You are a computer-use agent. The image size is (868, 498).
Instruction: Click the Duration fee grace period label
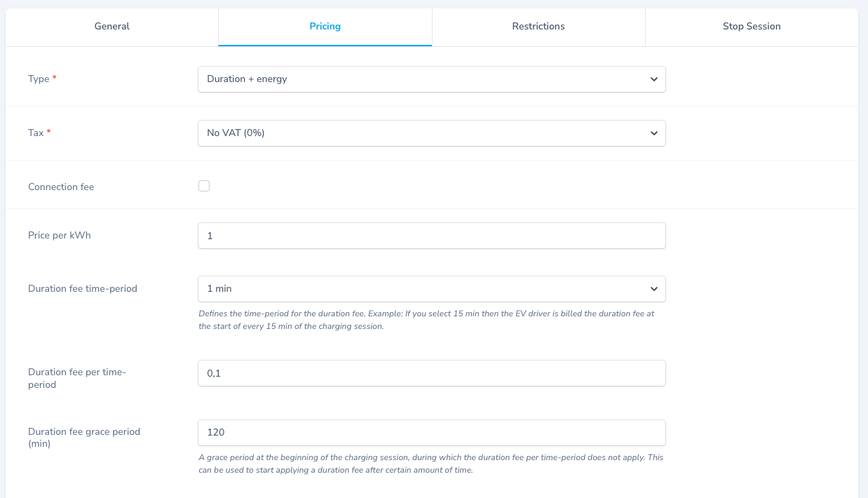coord(84,438)
